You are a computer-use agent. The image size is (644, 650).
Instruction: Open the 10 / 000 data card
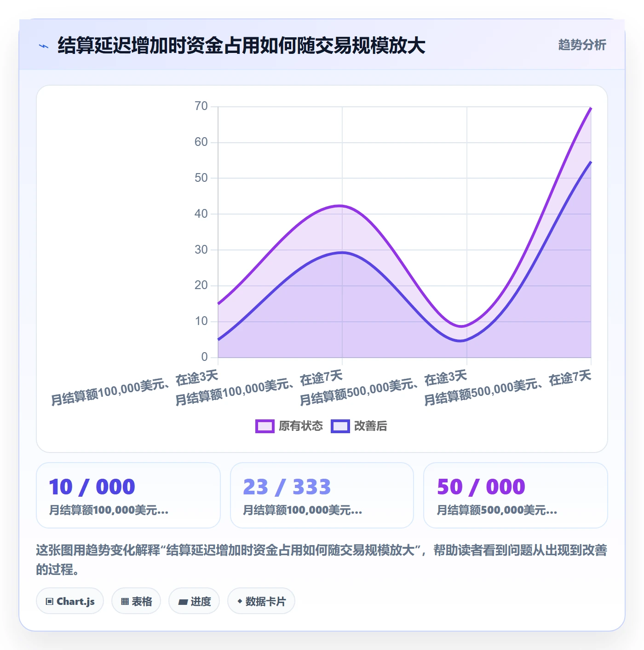(x=128, y=495)
